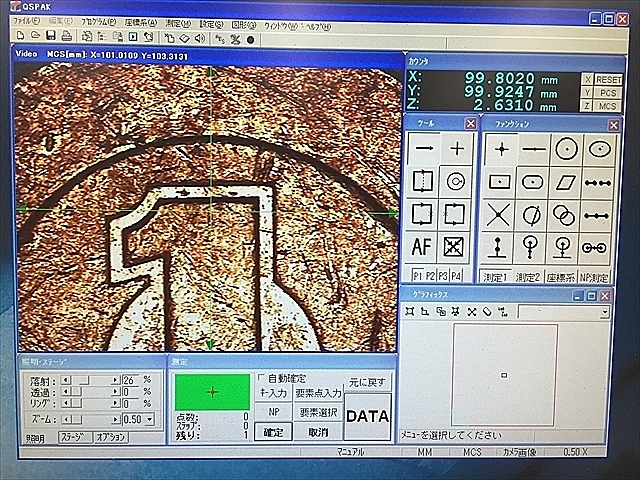Open the 図形(G) menu
The height and width of the screenshot is (480, 640).
click(x=244, y=25)
